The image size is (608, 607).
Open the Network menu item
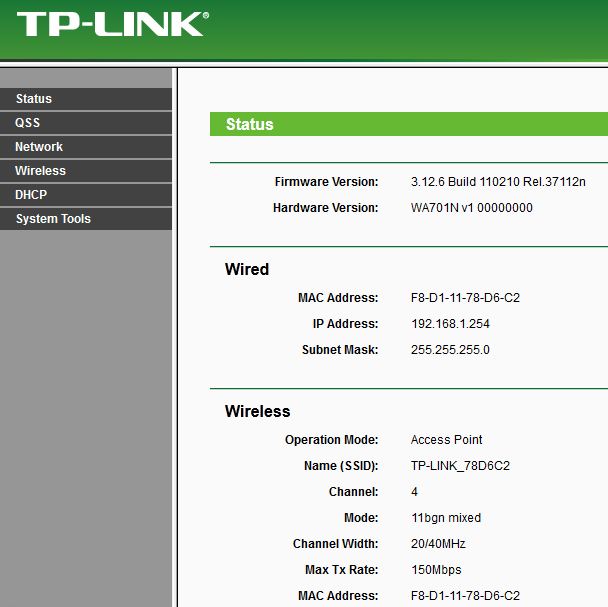[x=86, y=147]
